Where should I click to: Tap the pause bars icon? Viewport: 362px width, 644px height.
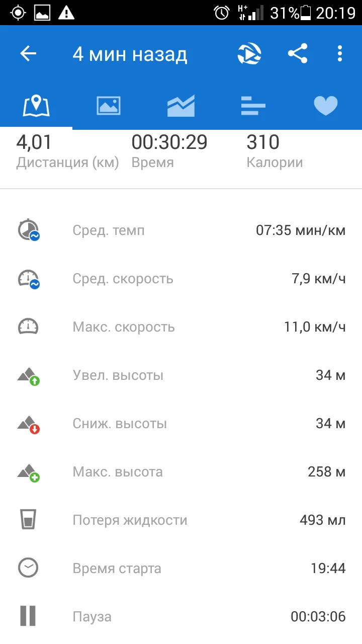click(x=29, y=616)
